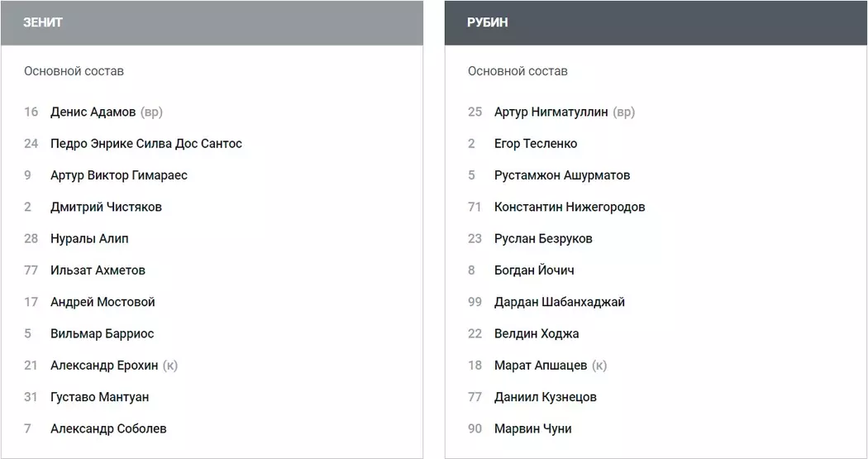
Task: Click Егор Тесленко
Action: (x=536, y=144)
